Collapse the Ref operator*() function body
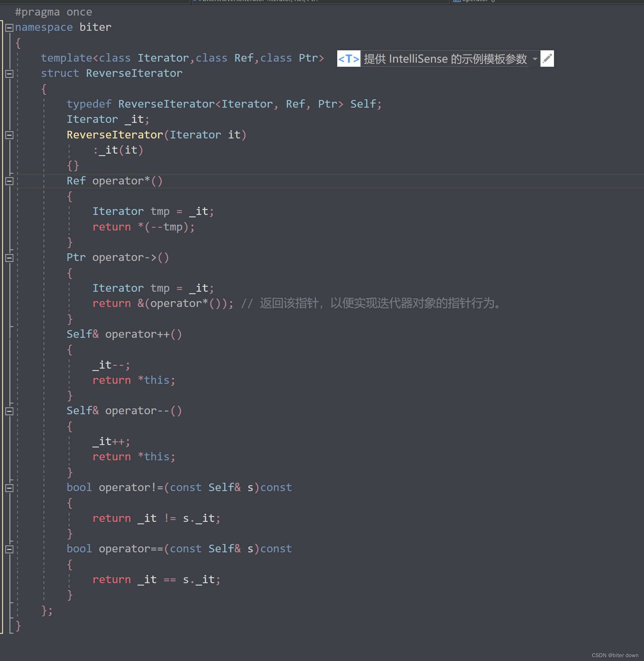Image resolution: width=644 pixels, height=661 pixels. (9, 181)
